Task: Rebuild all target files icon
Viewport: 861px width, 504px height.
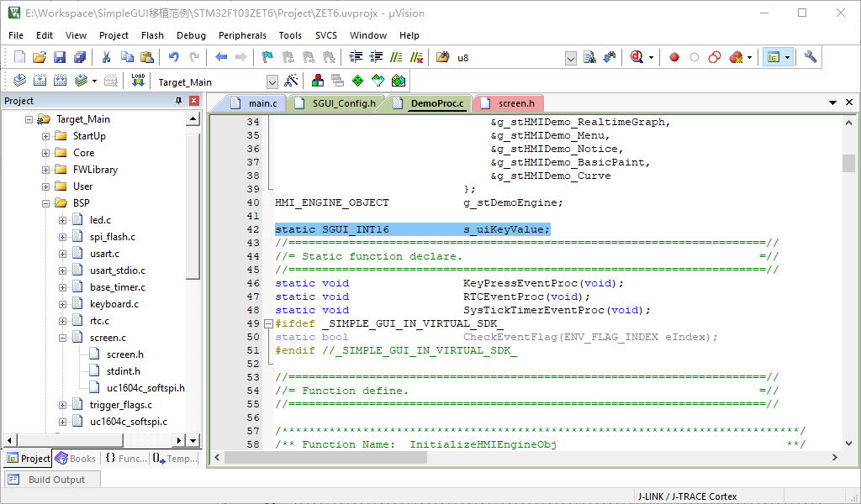Action: pos(60,81)
